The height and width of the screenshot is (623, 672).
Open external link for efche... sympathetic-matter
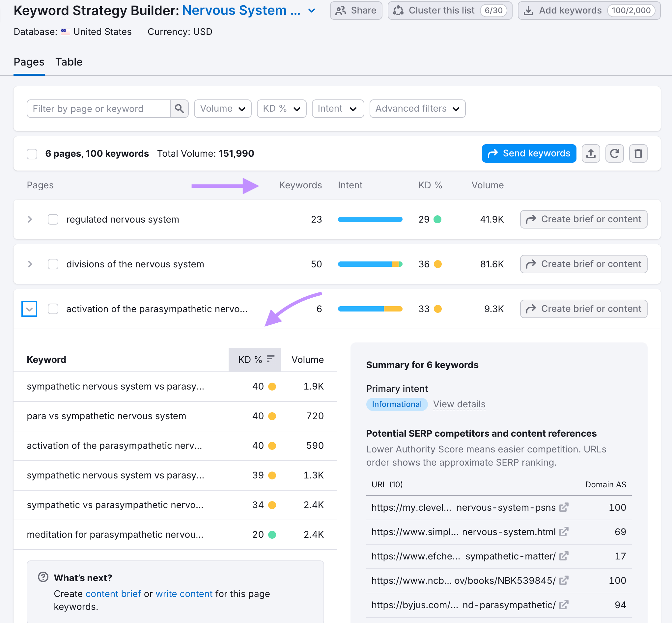click(x=563, y=556)
